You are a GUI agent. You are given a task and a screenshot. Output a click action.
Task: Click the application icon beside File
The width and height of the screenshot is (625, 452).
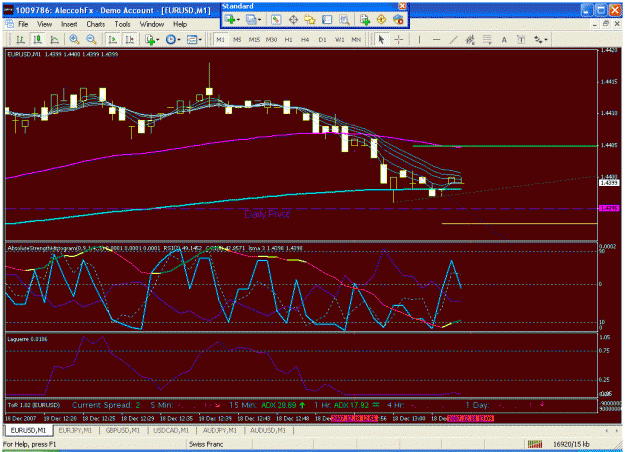click(x=10, y=24)
